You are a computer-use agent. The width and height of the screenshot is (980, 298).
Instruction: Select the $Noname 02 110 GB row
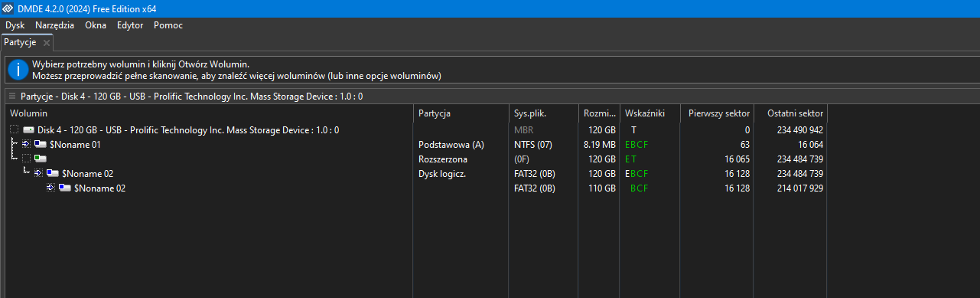pos(417,188)
